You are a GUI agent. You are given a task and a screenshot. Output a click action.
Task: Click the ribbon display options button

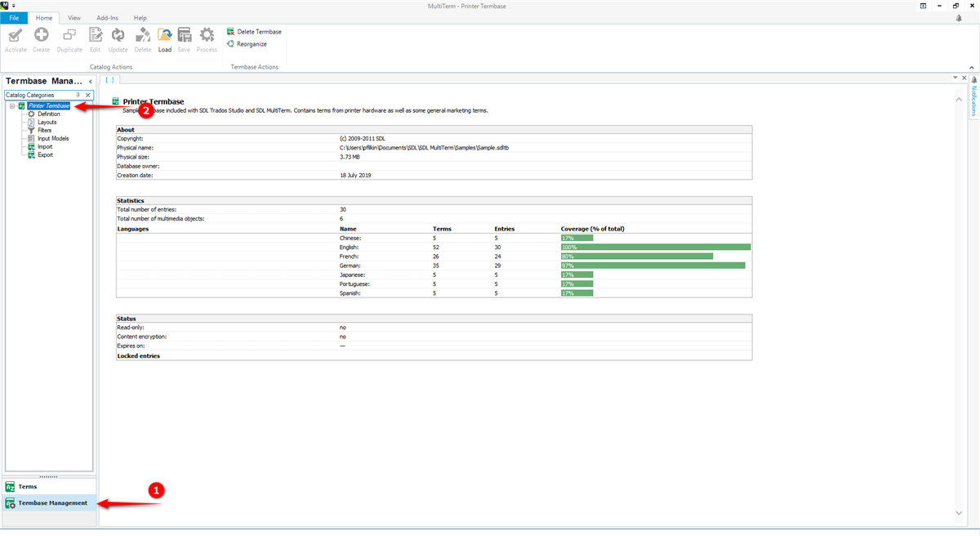[x=924, y=5]
